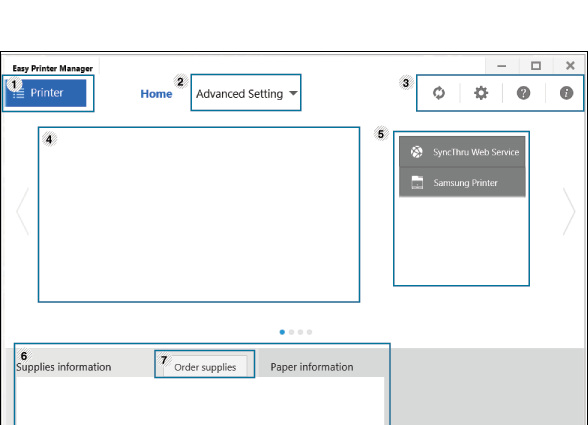
Task: Click the Refresh icon in the toolbar
Action: coord(439,93)
